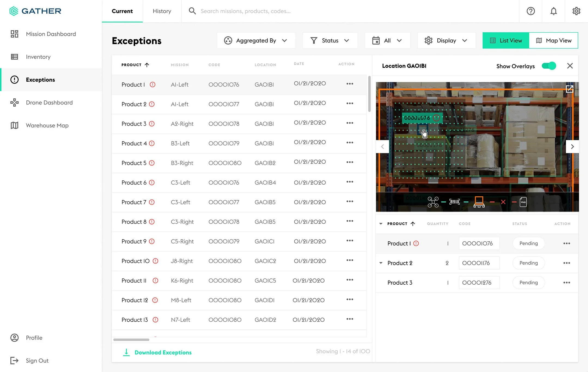This screenshot has width=588, height=372.
Task: Click Download Exceptions link
Action: coord(163,352)
